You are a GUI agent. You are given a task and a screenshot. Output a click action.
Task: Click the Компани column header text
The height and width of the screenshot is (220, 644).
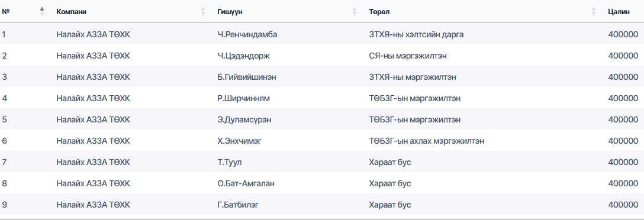[x=71, y=12]
